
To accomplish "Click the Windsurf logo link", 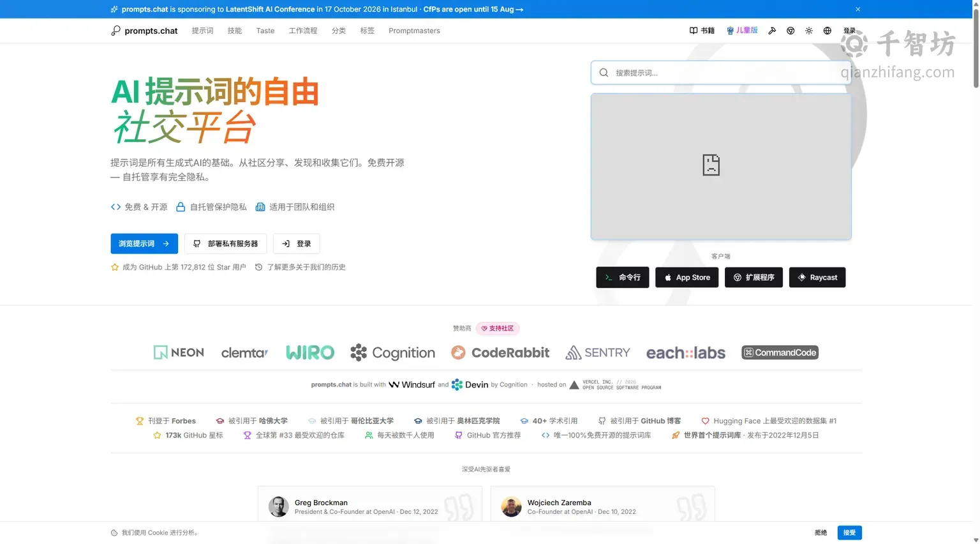I will coord(412,384).
